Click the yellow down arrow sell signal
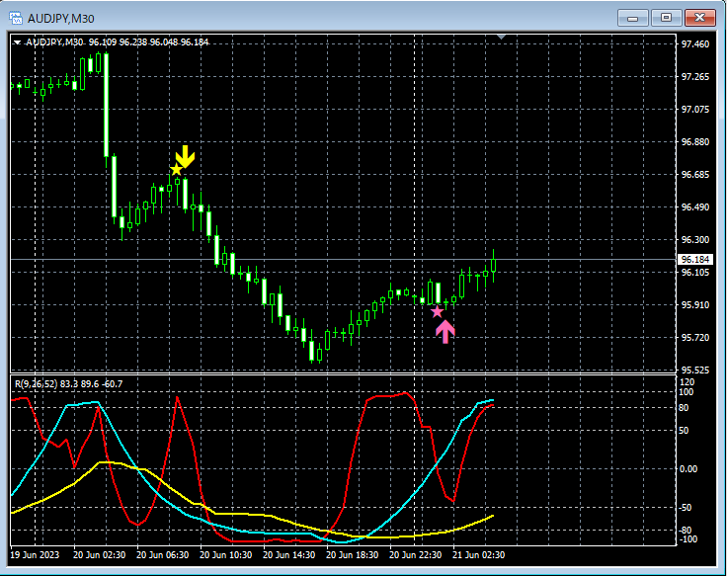Screen dimensions: 728x576 click(x=185, y=156)
